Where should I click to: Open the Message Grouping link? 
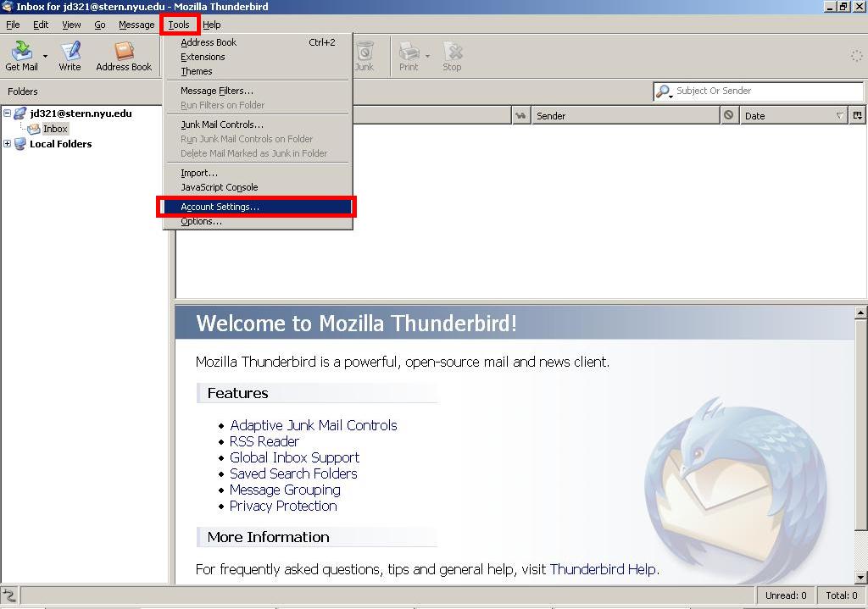(285, 490)
